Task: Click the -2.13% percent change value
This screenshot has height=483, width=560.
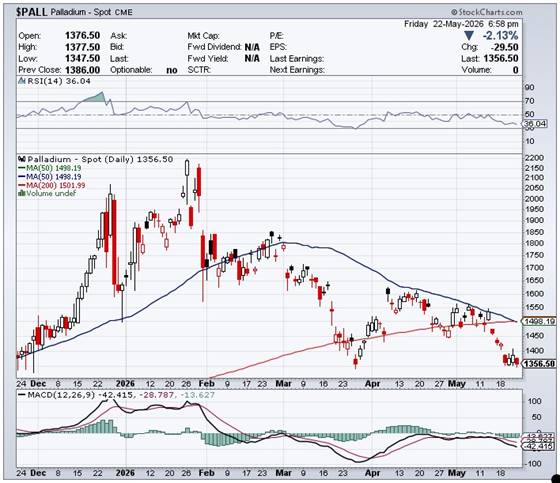Action: point(500,35)
